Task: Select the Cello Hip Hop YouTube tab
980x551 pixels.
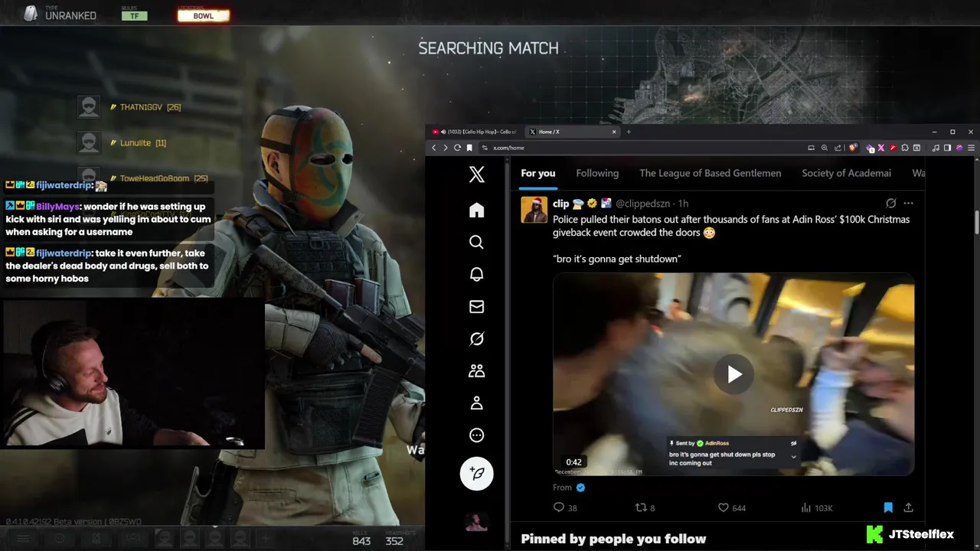Action: click(475, 132)
